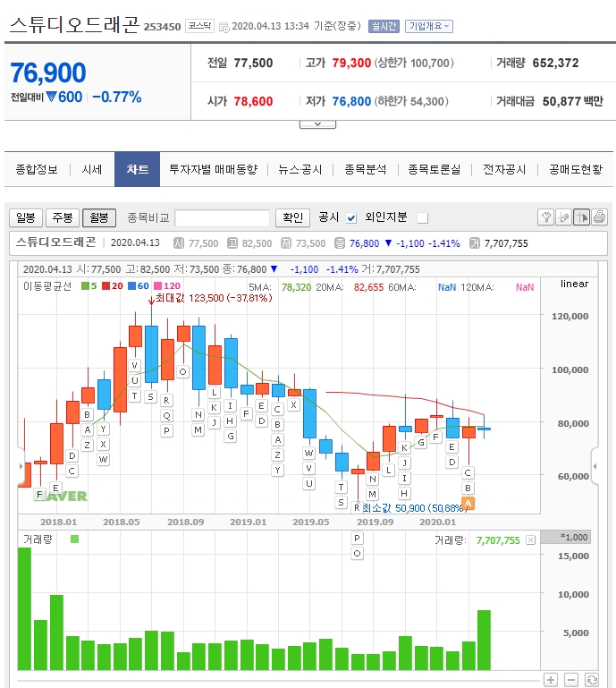Zoom out chart with minus icon

click(570, 680)
